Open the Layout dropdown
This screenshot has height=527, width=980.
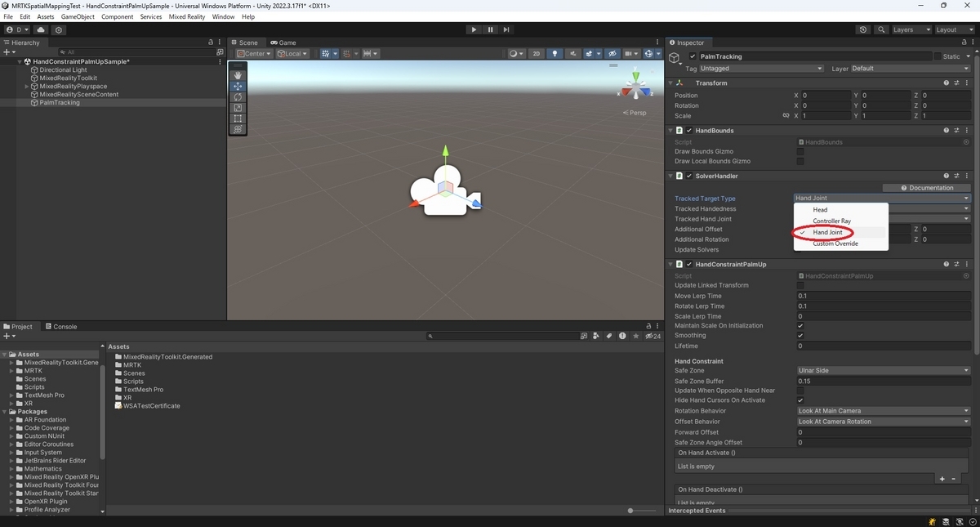[954, 29]
